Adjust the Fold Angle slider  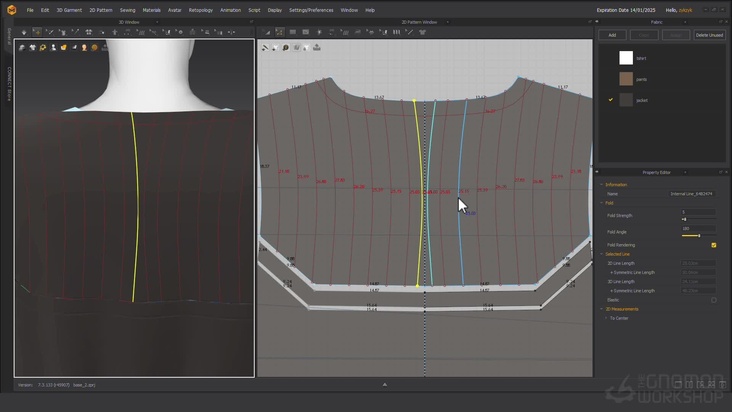[698, 236]
